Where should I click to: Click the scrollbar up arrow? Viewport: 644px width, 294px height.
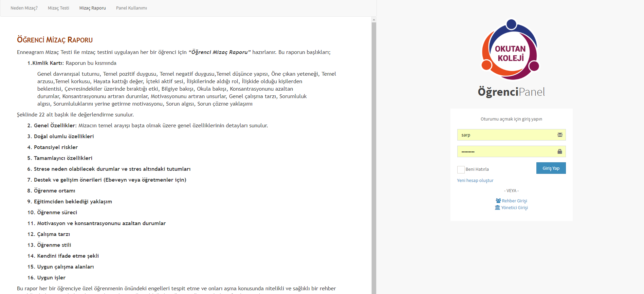(x=374, y=20)
